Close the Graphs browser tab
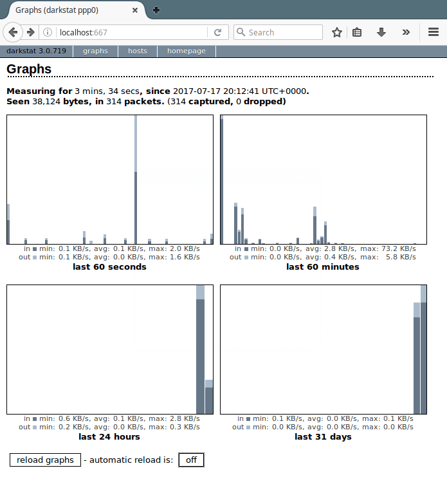This screenshot has height=504, width=447. (135, 10)
